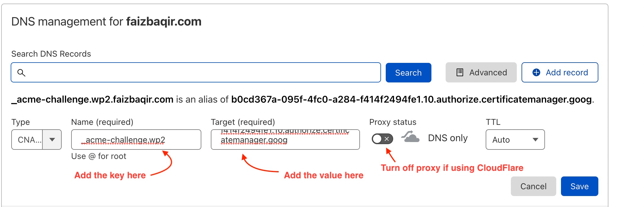
Task: Open the Advanced search options
Action: click(x=481, y=72)
